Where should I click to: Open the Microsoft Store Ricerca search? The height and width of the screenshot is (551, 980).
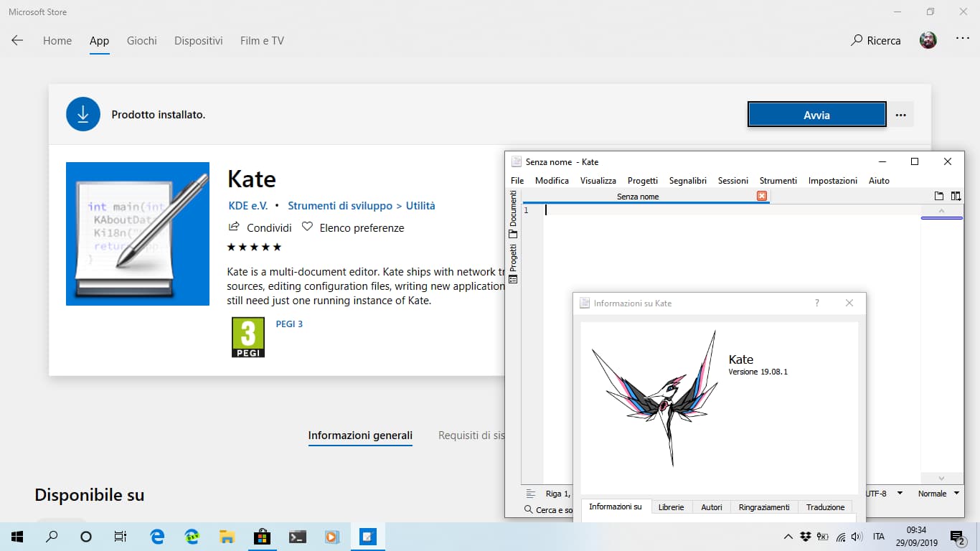pyautogui.click(x=875, y=40)
